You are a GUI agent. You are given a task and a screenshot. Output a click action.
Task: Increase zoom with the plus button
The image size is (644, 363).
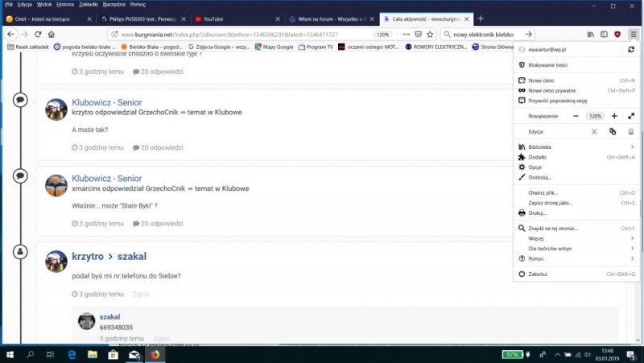click(614, 116)
